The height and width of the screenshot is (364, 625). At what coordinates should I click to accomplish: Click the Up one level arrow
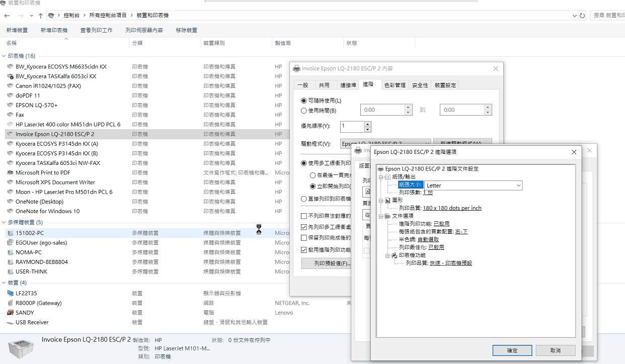point(41,16)
